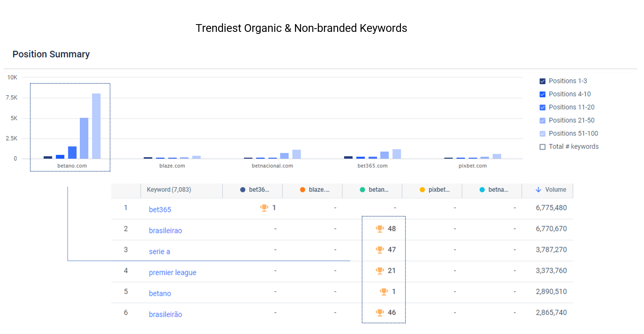Click the betano.com axis label
The height and width of the screenshot is (334, 644).
click(x=72, y=166)
